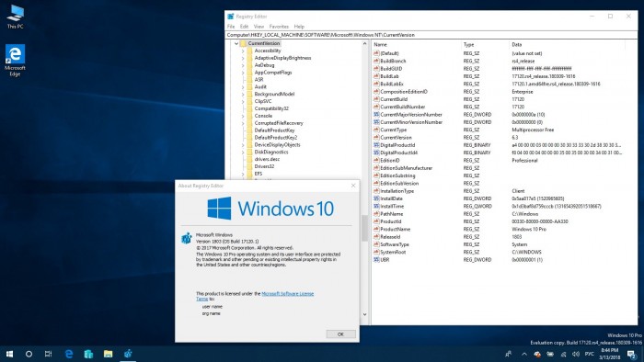The width and height of the screenshot is (644, 362).
Task: Collapse the CurrentVersion tree node
Action: coord(236,43)
